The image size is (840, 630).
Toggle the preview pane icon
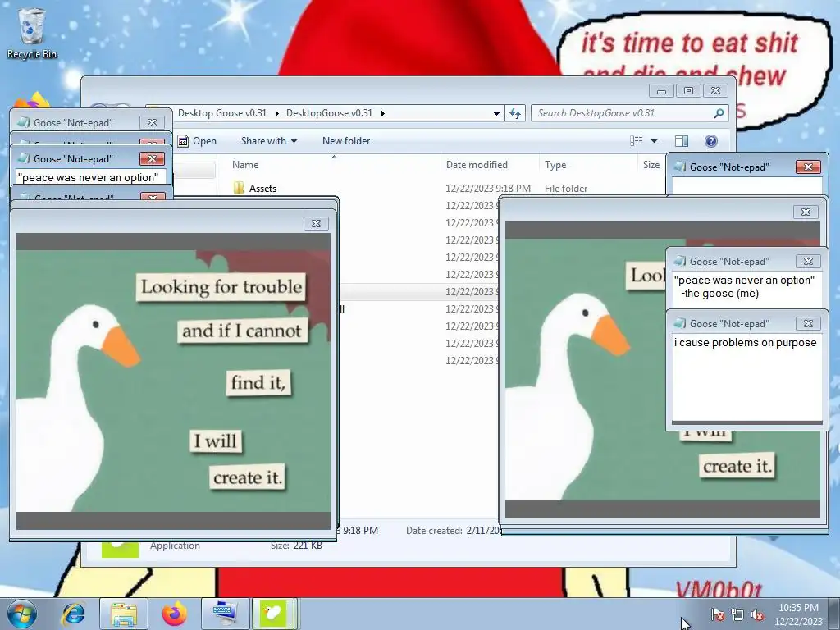(x=682, y=141)
